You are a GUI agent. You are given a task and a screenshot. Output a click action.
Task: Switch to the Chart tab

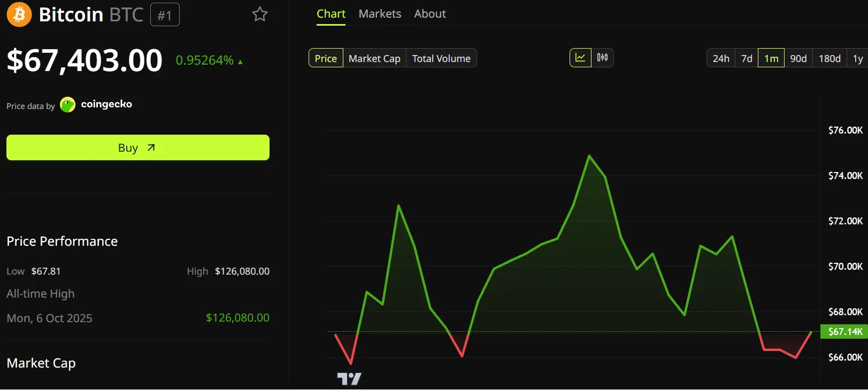click(x=331, y=14)
